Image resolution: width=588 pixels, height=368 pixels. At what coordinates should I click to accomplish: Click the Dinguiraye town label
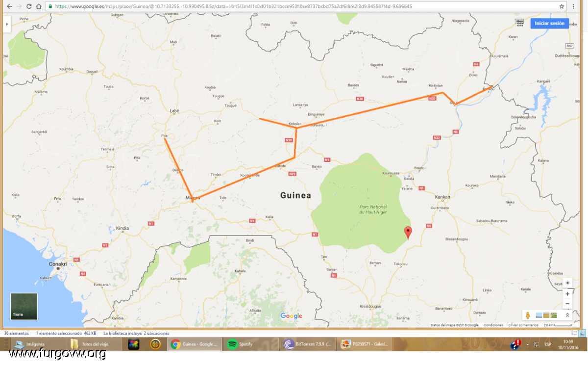pyautogui.click(x=316, y=114)
